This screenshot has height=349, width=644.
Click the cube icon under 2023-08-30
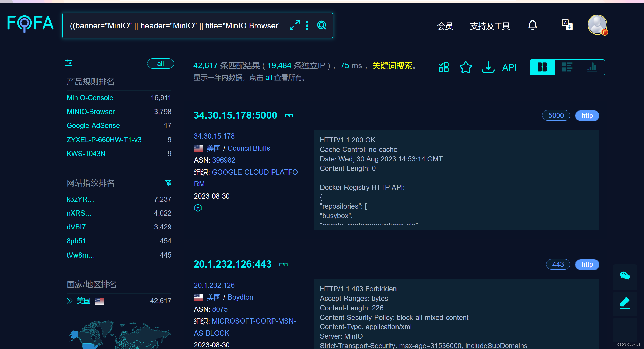tap(198, 208)
